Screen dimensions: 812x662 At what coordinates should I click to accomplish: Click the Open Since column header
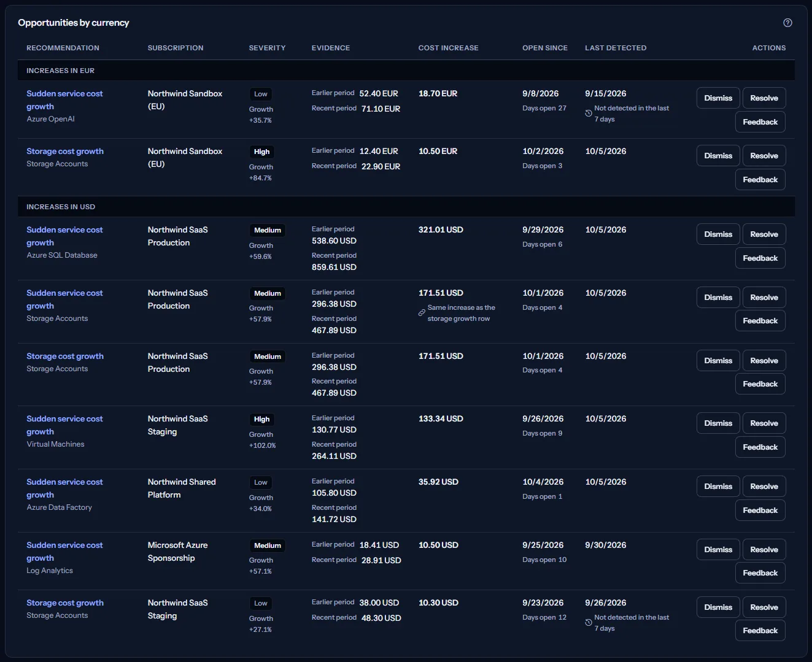[x=545, y=48]
